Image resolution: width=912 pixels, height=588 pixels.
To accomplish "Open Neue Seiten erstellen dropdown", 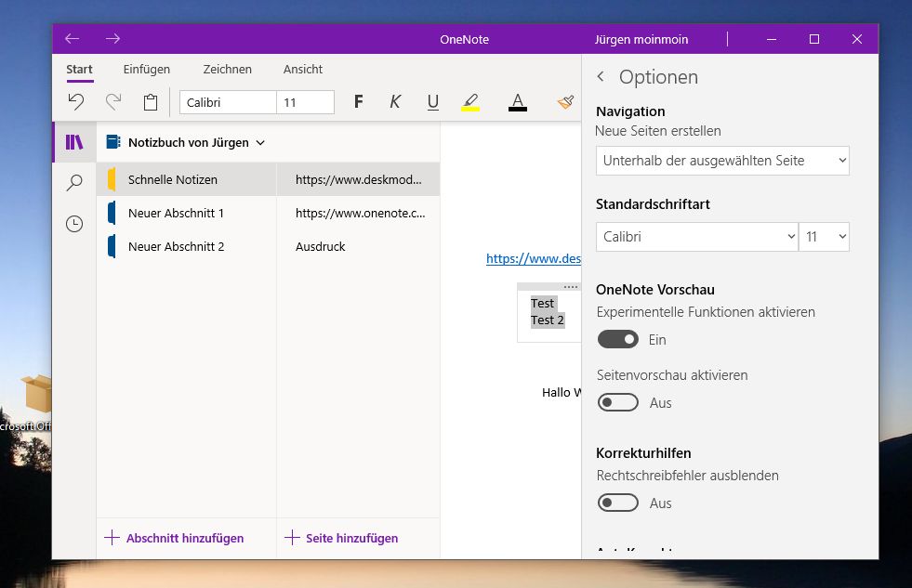I will click(x=722, y=161).
